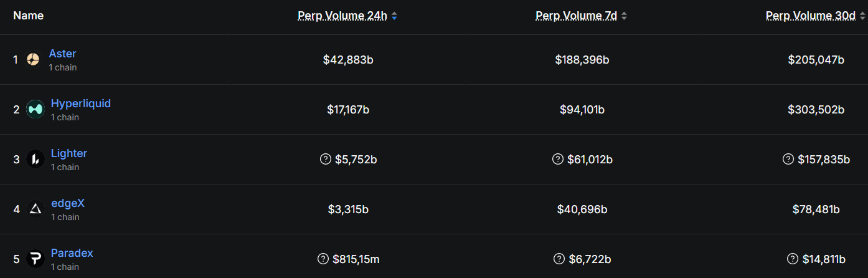The width and height of the screenshot is (868, 278).
Task: Click help icon beside Lighter 7d volume
Action: tap(558, 159)
